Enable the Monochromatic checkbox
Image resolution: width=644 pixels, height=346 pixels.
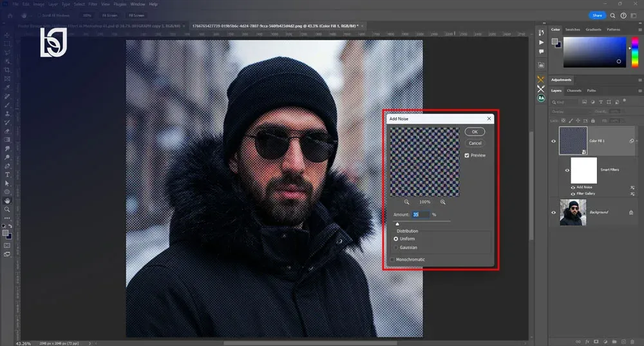coord(392,260)
